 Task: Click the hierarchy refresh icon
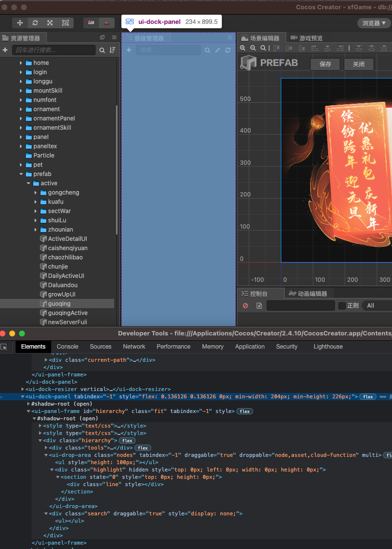[228, 50]
